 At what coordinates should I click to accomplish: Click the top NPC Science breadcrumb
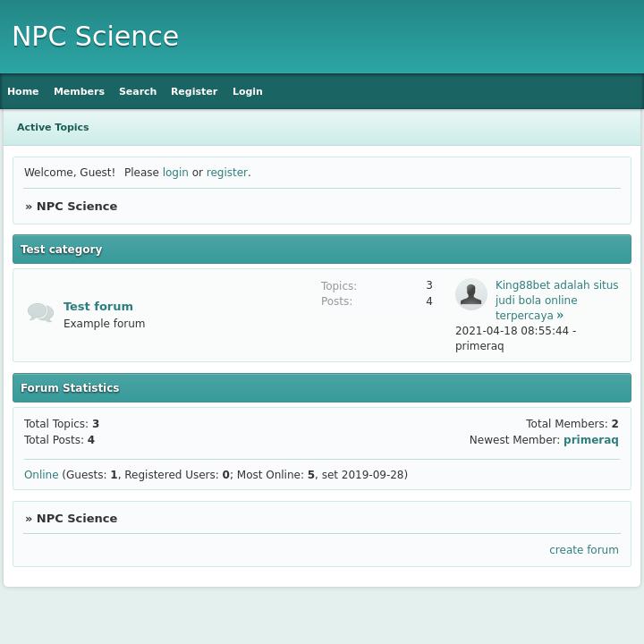coord(77,206)
